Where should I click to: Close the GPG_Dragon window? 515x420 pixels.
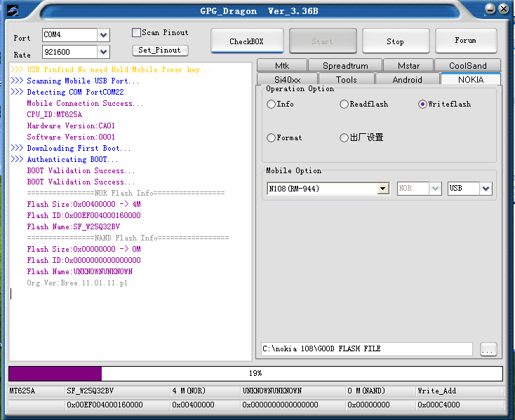pyautogui.click(x=504, y=8)
